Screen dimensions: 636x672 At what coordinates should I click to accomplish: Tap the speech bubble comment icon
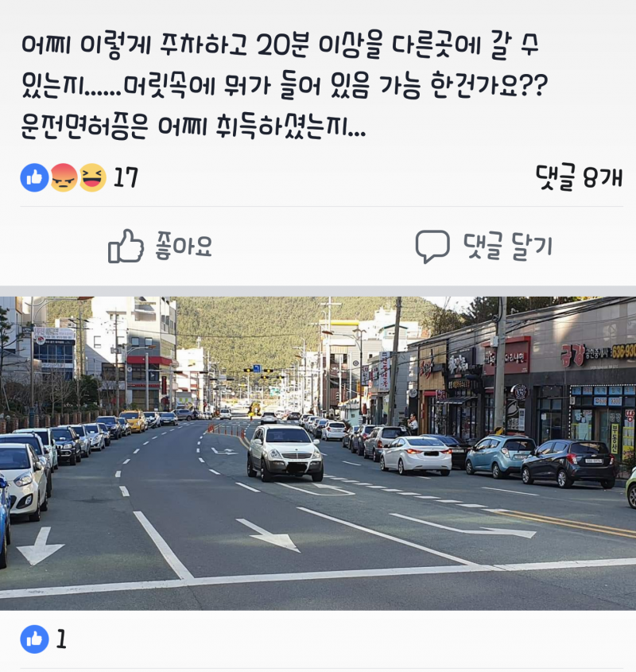pos(432,247)
